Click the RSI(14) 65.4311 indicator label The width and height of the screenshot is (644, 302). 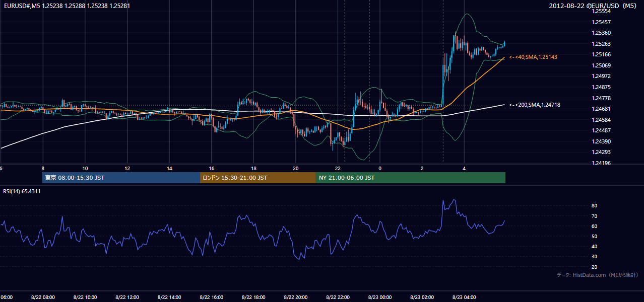tap(22, 191)
